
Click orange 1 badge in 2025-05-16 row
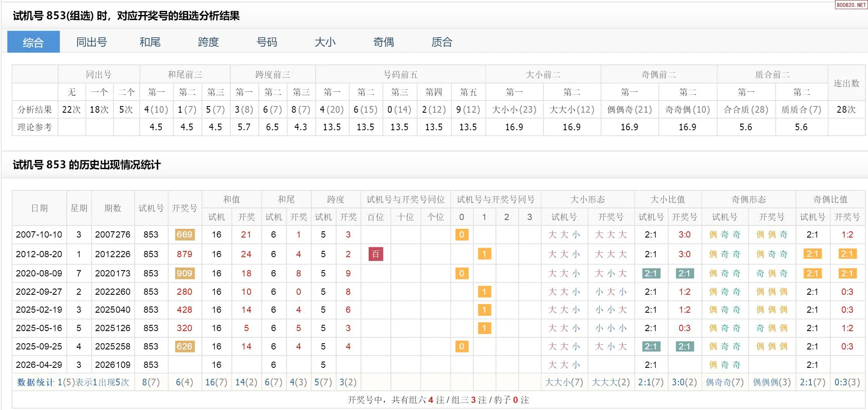484,328
